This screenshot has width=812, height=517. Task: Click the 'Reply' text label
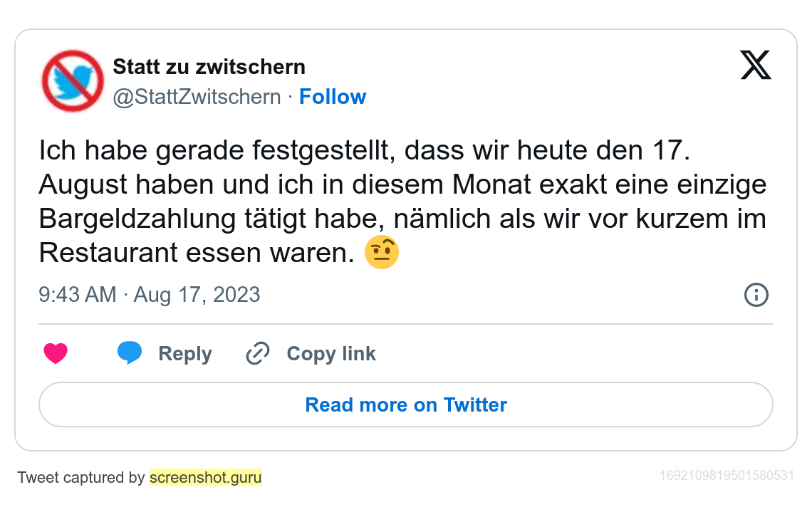(185, 354)
